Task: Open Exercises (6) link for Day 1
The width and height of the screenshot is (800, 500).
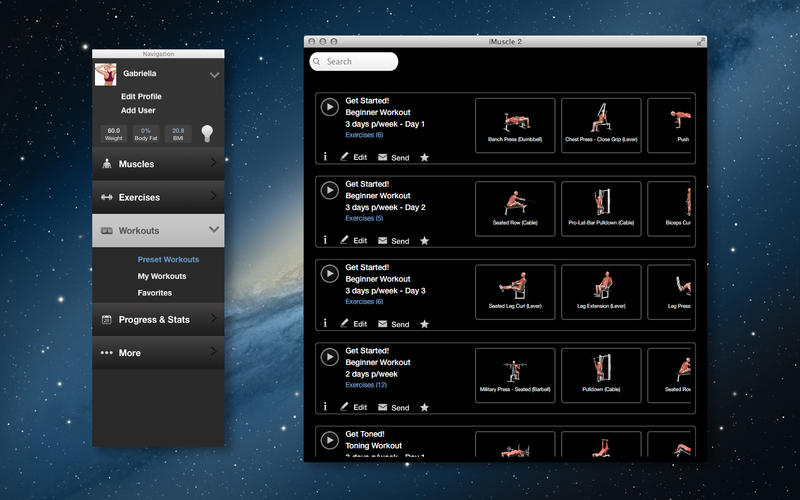Action: 364,135
